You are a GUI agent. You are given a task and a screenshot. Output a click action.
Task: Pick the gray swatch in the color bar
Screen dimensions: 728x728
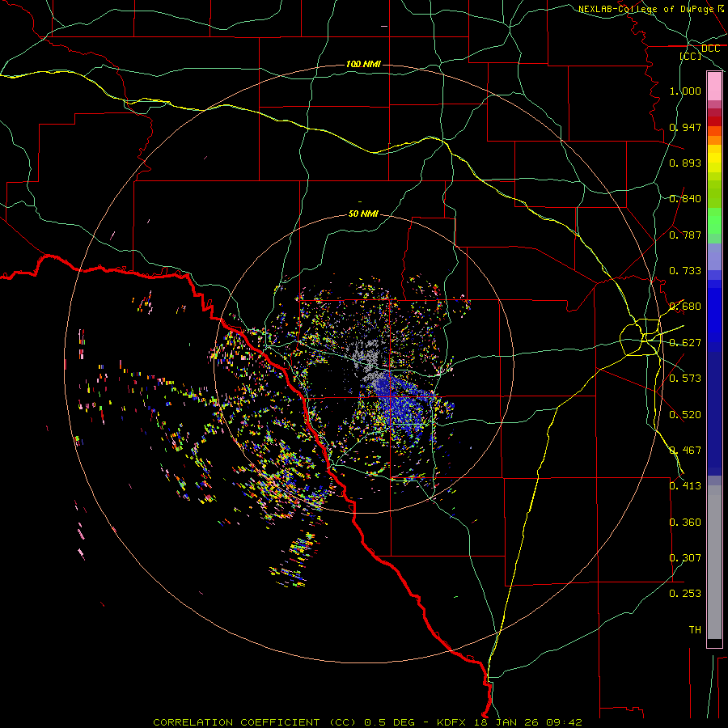pos(714,562)
